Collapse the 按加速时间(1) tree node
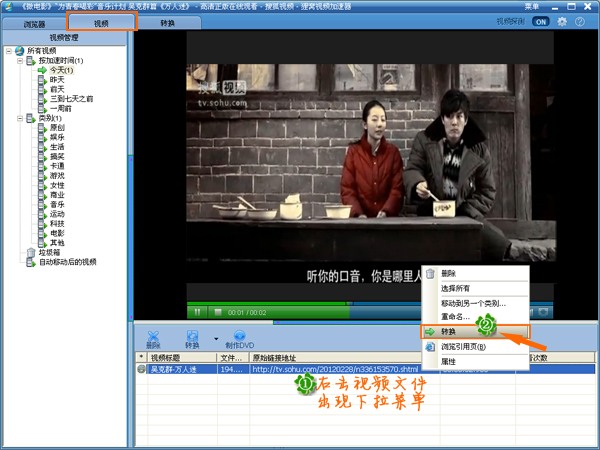Image resolution: width=600 pixels, height=450 pixels. pos(20,60)
